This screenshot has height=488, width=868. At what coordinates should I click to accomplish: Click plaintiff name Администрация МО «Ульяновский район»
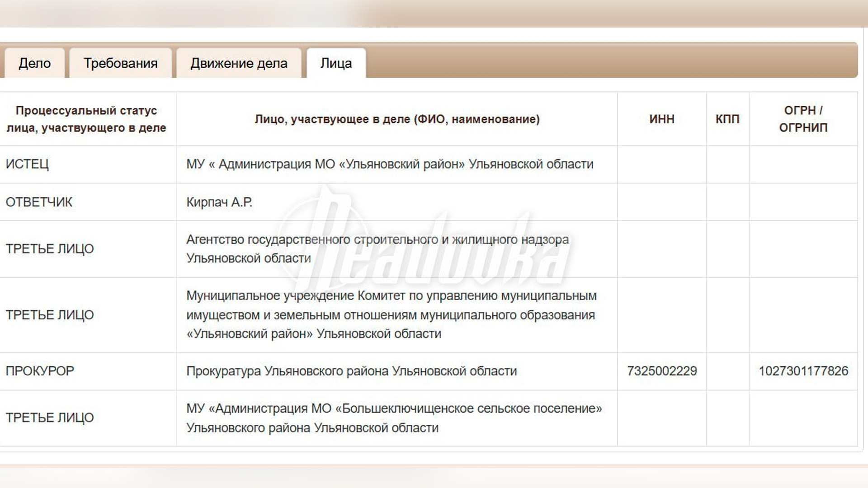(390, 164)
